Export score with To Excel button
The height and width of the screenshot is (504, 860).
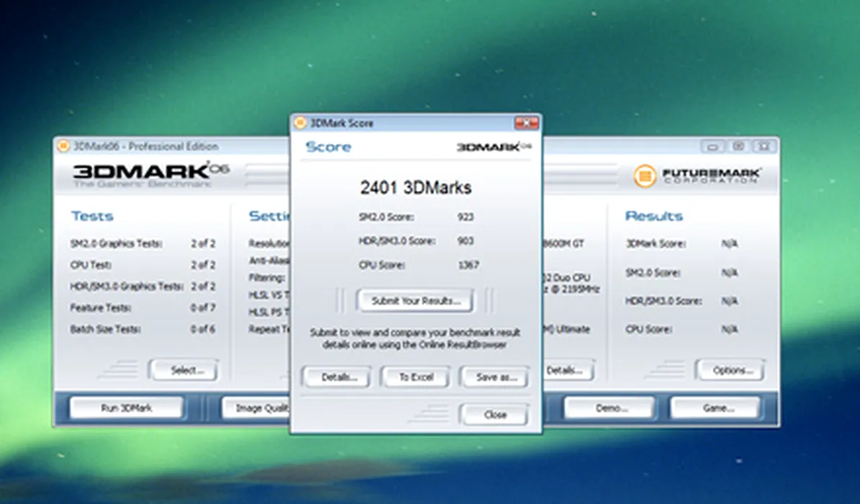(x=416, y=377)
